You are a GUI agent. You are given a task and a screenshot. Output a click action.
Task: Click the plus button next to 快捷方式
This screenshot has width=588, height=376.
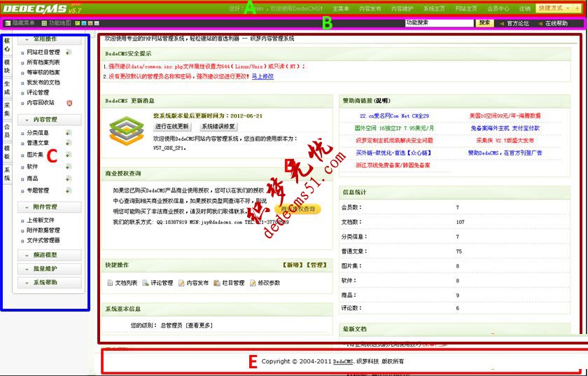pos(577,8)
